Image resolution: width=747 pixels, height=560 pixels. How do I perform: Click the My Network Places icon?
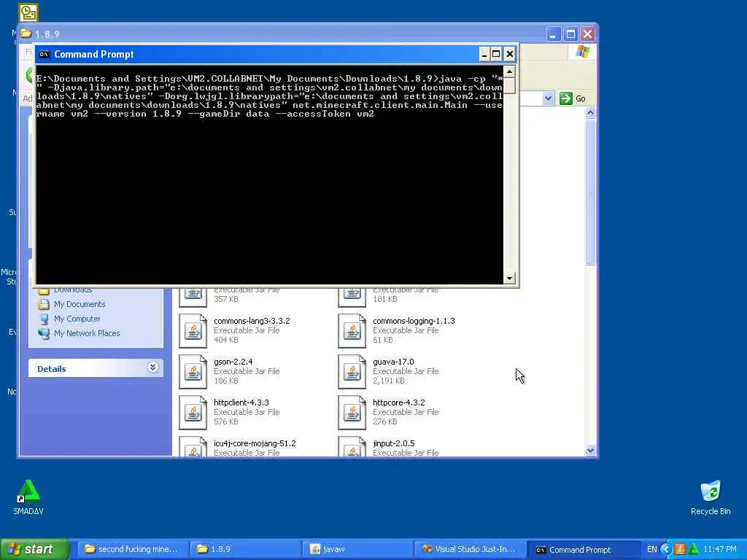pyautogui.click(x=44, y=333)
